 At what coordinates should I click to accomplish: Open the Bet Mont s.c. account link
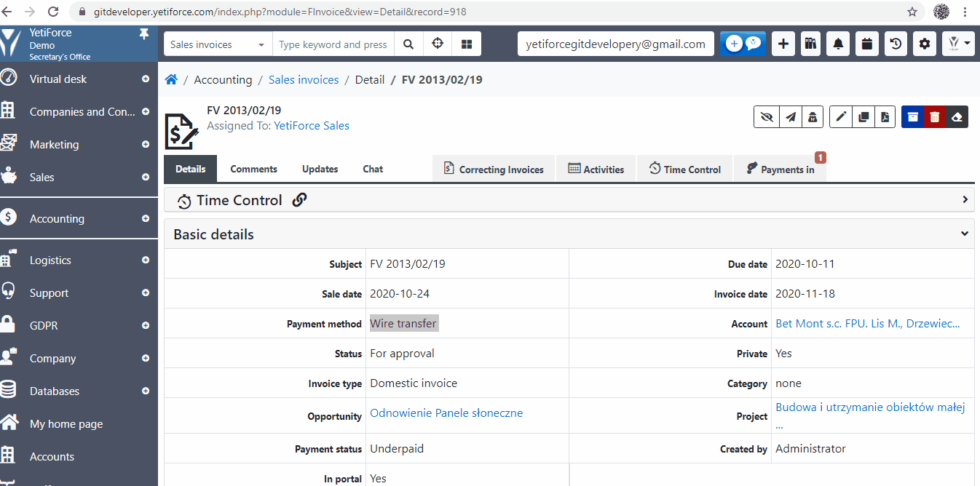tap(868, 324)
